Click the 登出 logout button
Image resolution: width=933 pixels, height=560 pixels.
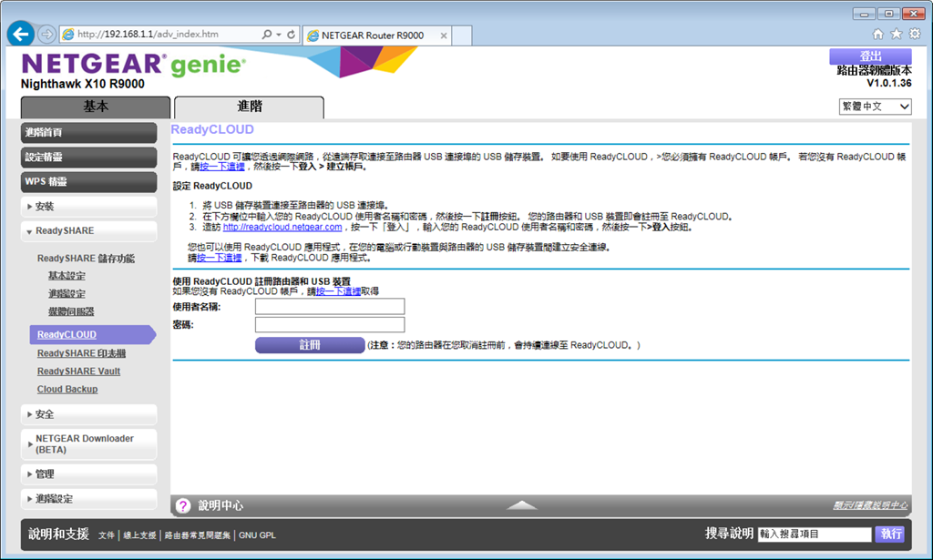click(870, 56)
